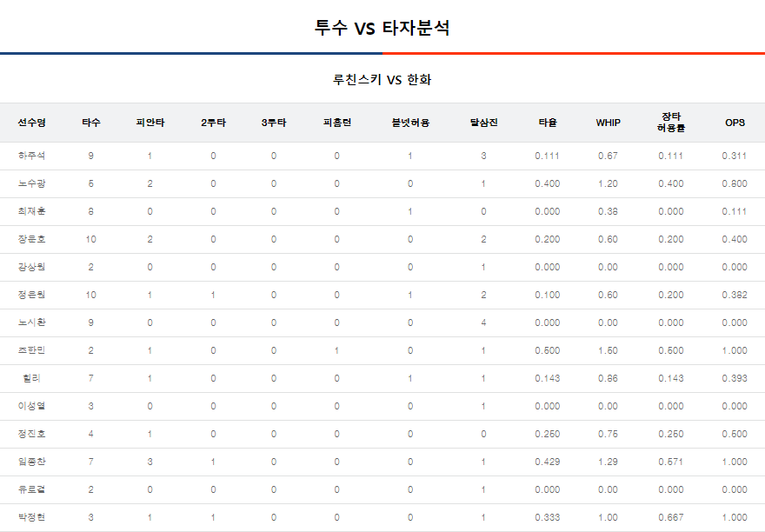Click 하주석's 탈삼진 value 3
The height and width of the screenshot is (532, 765).
[483, 156]
